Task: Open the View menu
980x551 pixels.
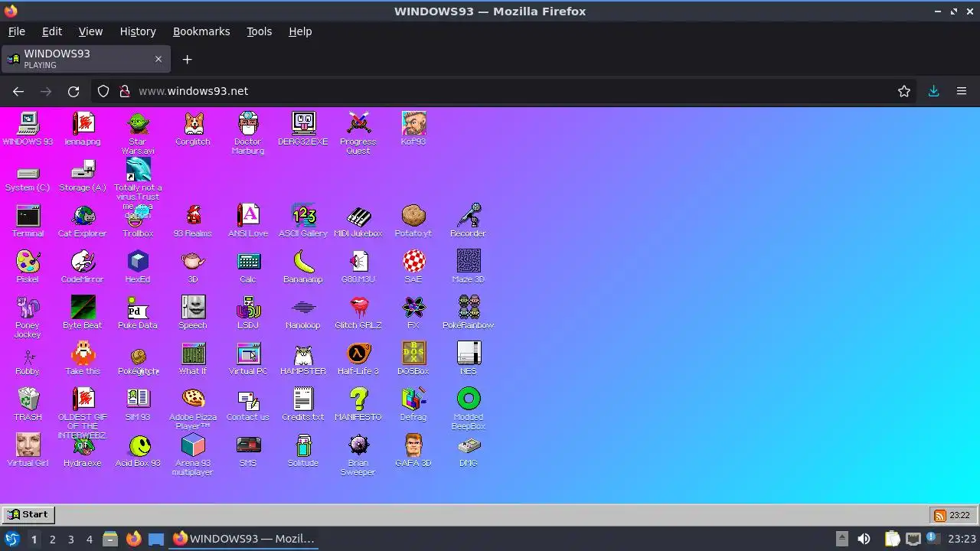Action: (90, 31)
